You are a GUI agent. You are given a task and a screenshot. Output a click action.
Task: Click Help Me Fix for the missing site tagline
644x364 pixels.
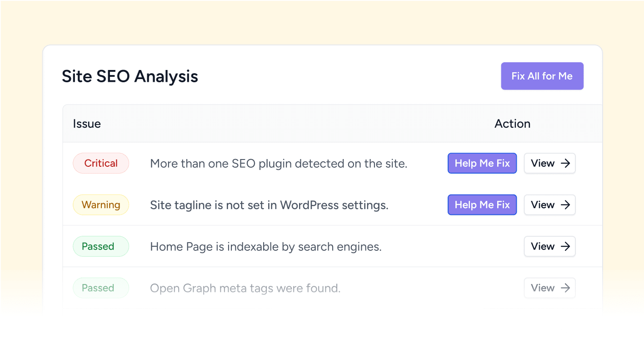pos(482,205)
